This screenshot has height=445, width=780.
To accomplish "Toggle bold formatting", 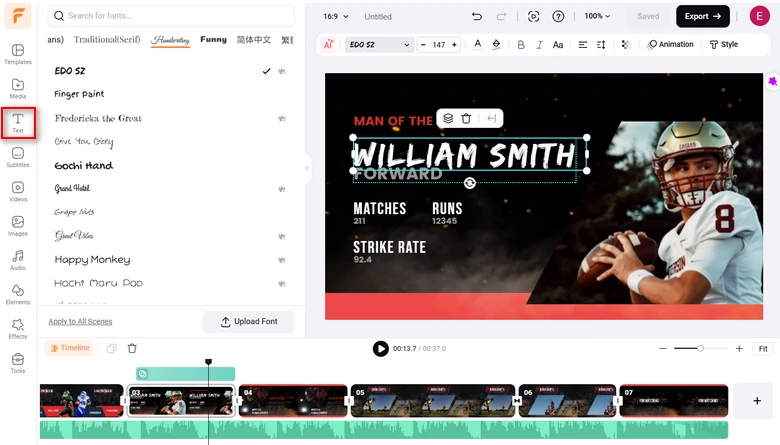I will [x=521, y=45].
